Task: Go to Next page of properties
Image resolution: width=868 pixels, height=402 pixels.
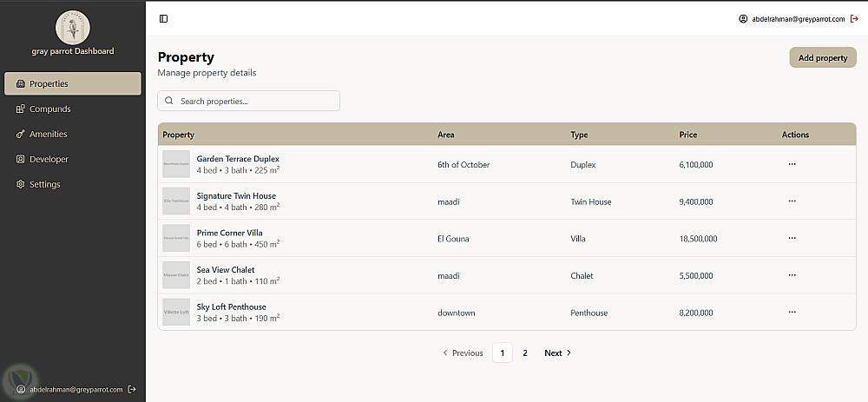Action: pos(557,353)
